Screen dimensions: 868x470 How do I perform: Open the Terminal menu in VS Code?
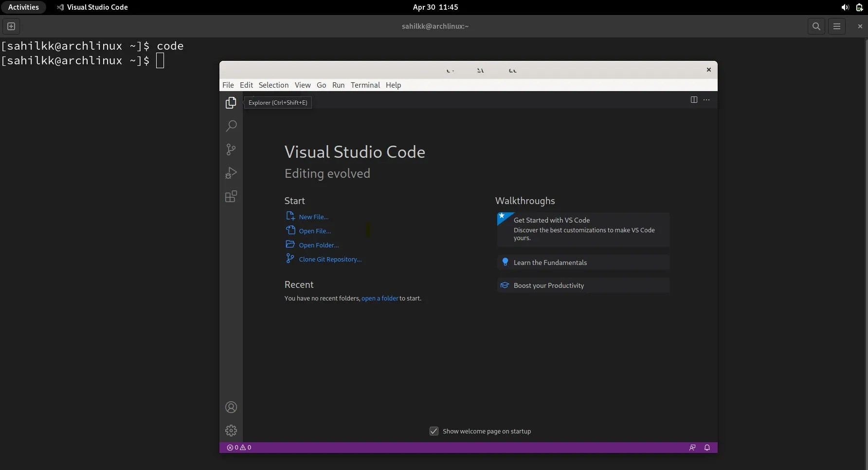pos(365,85)
